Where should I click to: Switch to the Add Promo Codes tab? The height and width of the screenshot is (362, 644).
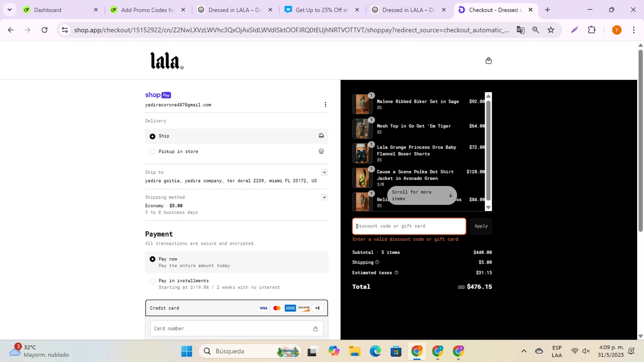148,10
